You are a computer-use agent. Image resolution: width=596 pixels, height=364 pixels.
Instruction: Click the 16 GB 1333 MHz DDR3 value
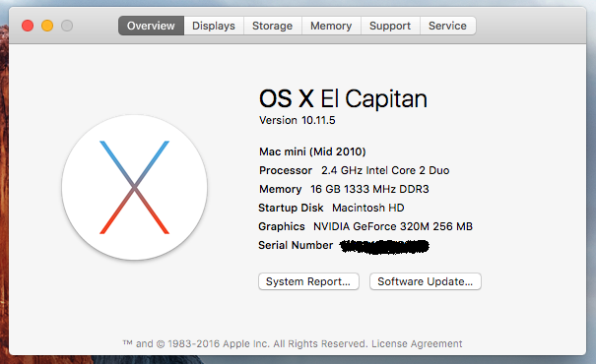tap(369, 189)
